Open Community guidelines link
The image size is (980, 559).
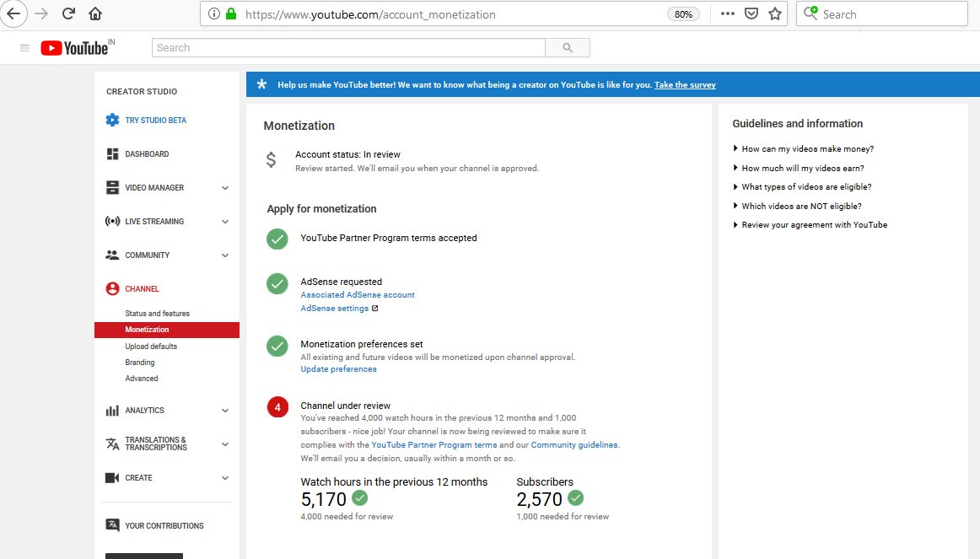pyautogui.click(x=574, y=444)
